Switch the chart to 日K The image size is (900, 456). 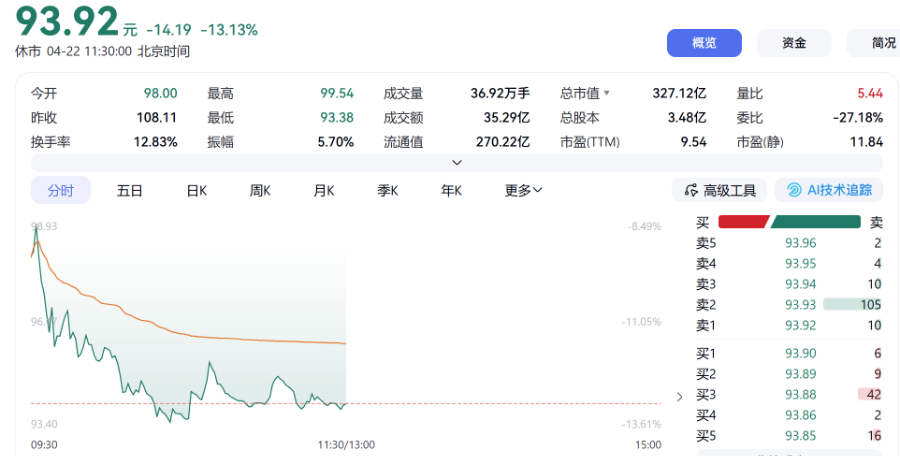tap(196, 190)
